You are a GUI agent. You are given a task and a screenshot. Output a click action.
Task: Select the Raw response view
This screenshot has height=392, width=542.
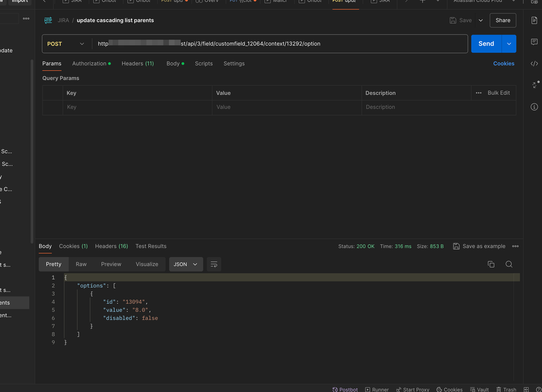[81, 264]
